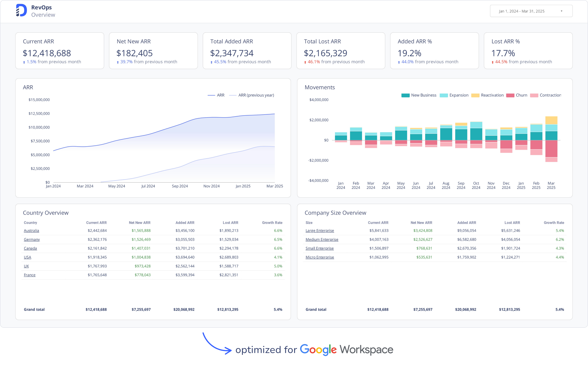
Task: Click the Current ARR up-arrow indicator
Action: tap(24, 62)
